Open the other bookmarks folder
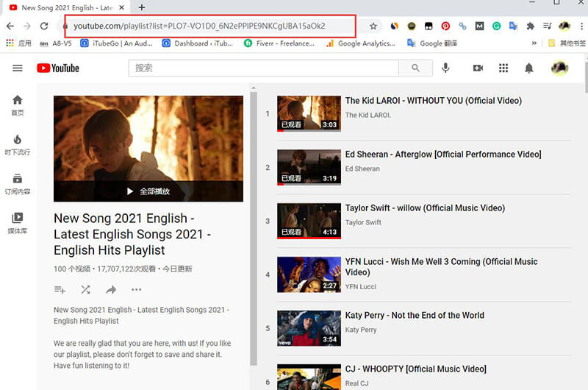Viewport: 588px width, 390px height. tap(567, 43)
